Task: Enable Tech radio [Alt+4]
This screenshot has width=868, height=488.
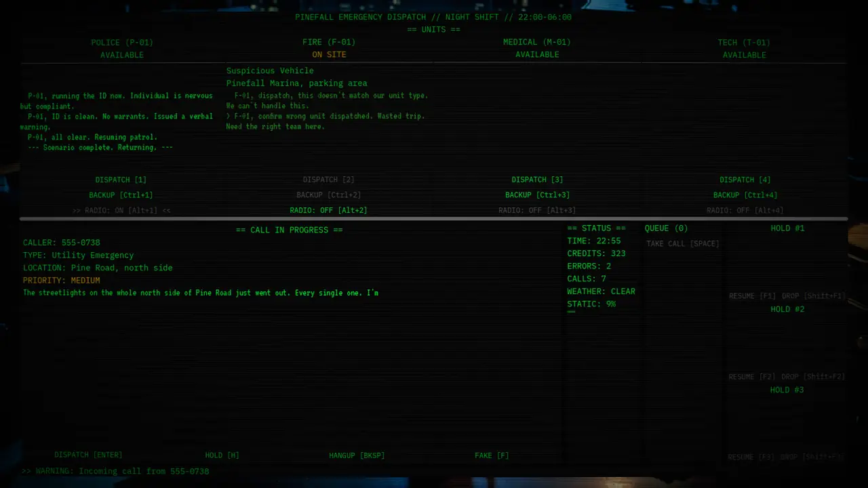Action: coord(745,211)
